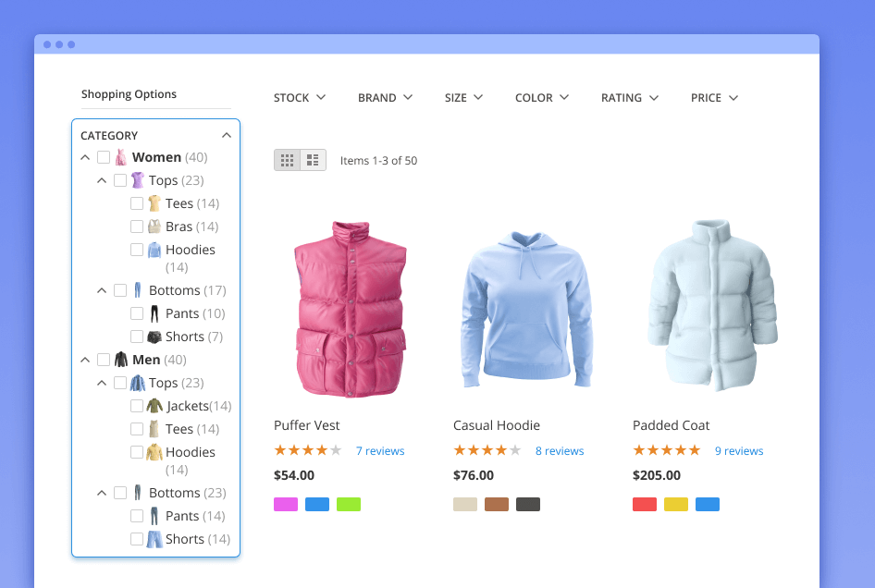Click the jacket icon beside Men's Jackets

(155, 405)
